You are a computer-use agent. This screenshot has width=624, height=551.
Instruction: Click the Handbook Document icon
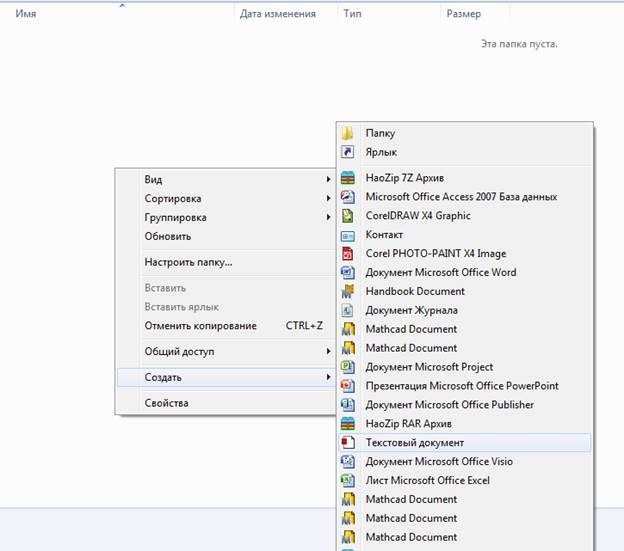click(x=348, y=291)
